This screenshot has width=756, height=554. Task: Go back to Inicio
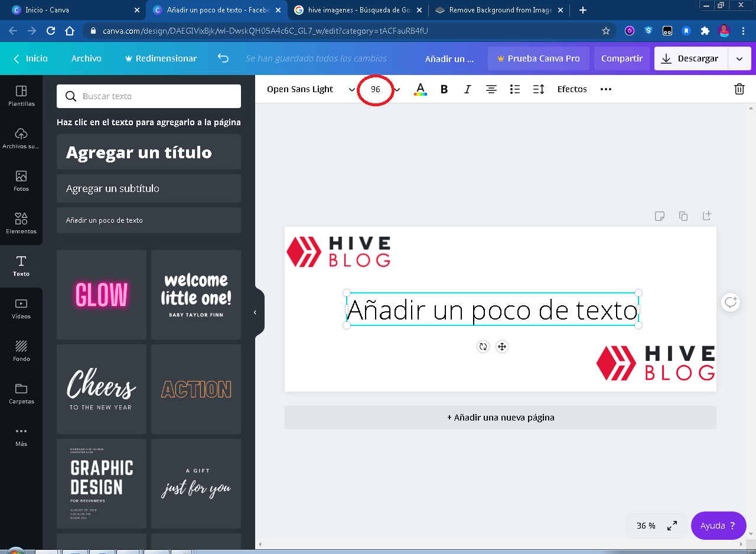coord(31,58)
